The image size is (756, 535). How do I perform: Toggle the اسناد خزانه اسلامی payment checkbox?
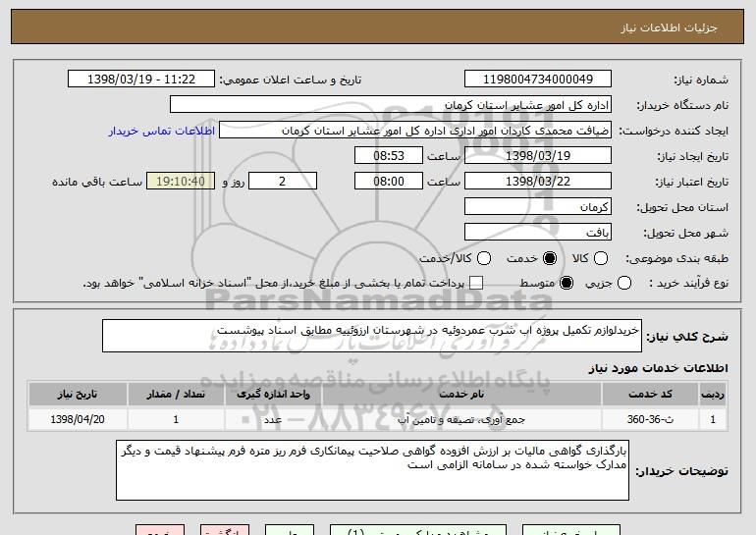(476, 283)
